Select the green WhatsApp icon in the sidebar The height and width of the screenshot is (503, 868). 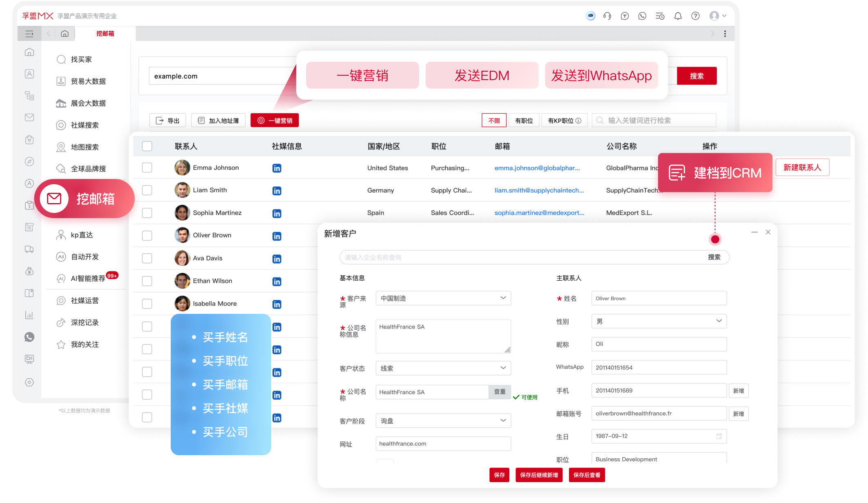(29, 337)
